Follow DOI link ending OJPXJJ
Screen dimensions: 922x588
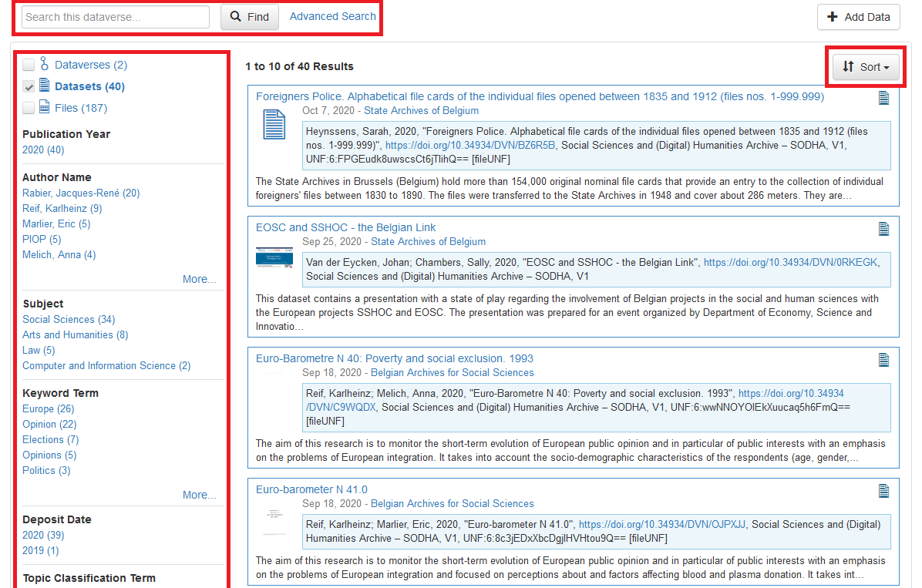pos(663,525)
